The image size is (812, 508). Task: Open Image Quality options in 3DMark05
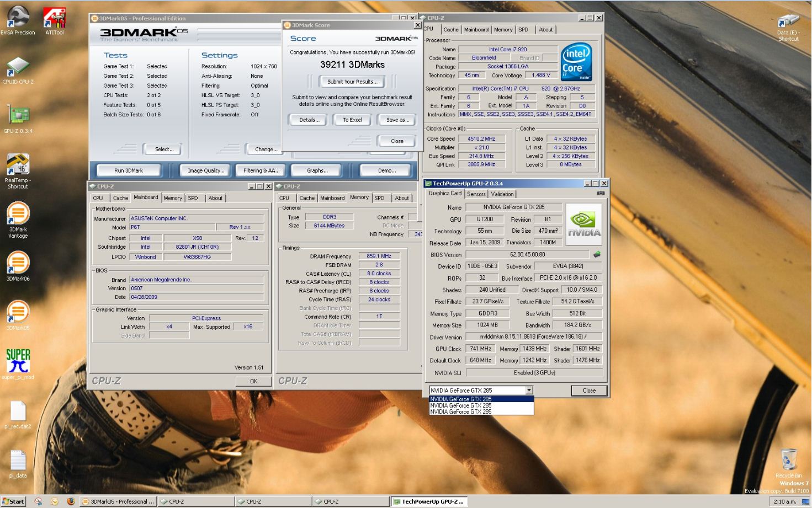tap(206, 170)
